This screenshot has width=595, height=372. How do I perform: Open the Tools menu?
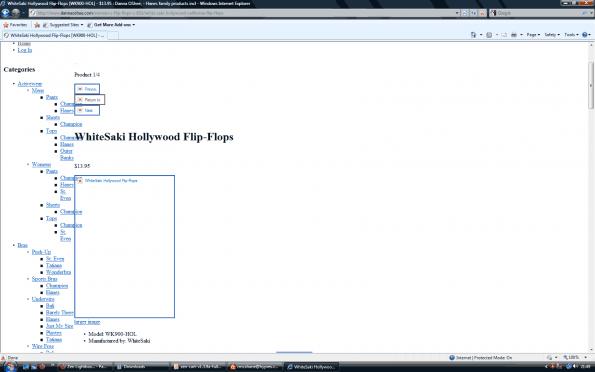click(571, 35)
